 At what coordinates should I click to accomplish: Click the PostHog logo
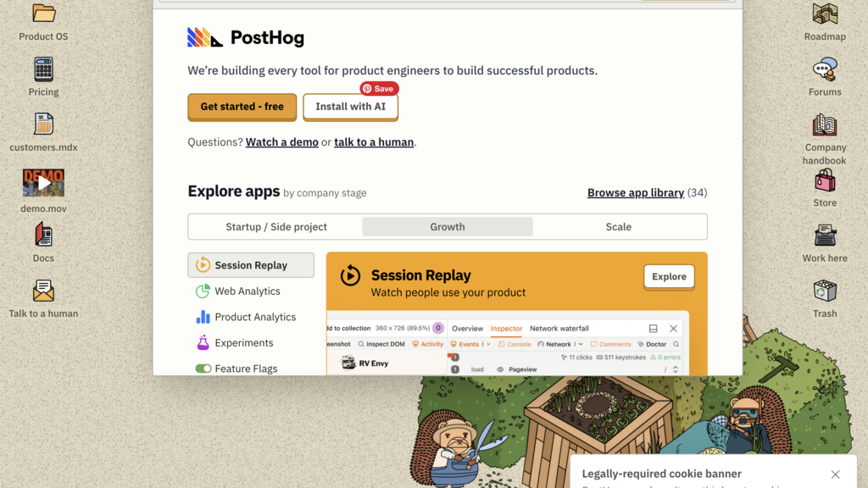246,37
